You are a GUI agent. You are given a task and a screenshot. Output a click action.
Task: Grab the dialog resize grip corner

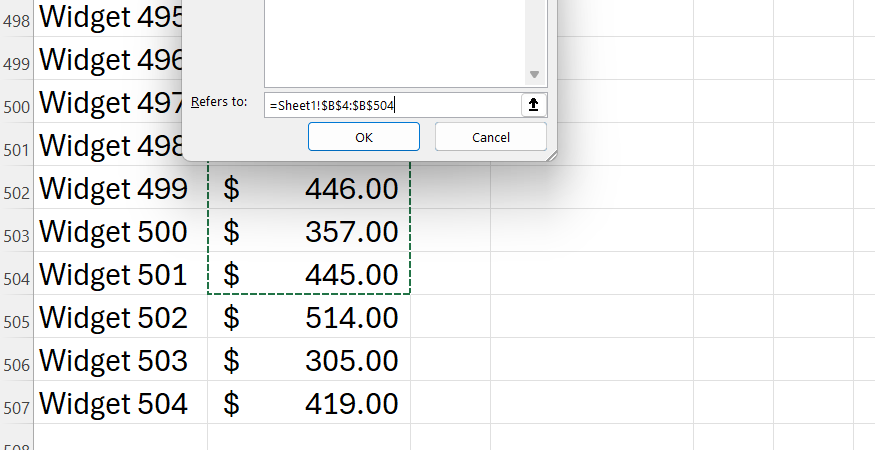tap(551, 156)
